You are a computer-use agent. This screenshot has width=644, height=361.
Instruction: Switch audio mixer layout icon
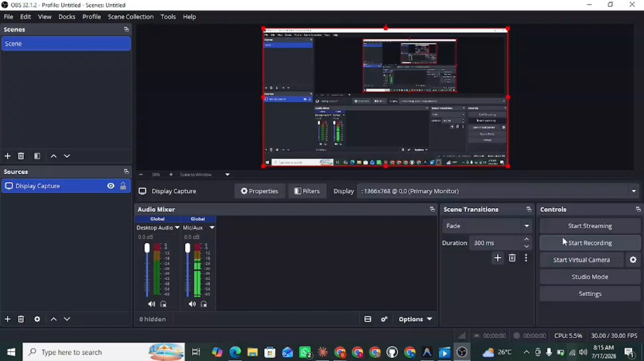(368, 319)
